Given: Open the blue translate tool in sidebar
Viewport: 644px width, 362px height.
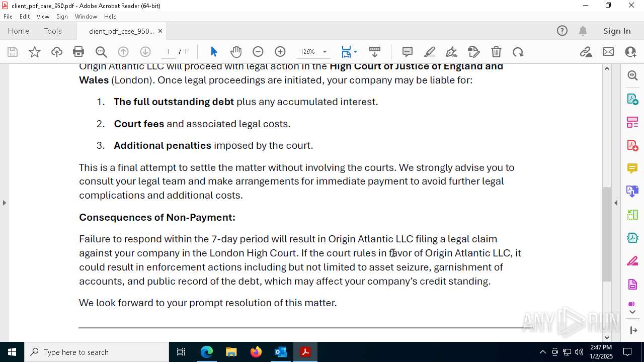Looking at the screenshot, I should click(632, 191).
